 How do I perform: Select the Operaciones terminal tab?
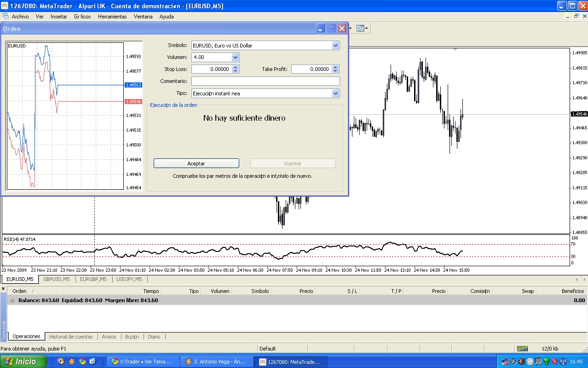pos(27,337)
